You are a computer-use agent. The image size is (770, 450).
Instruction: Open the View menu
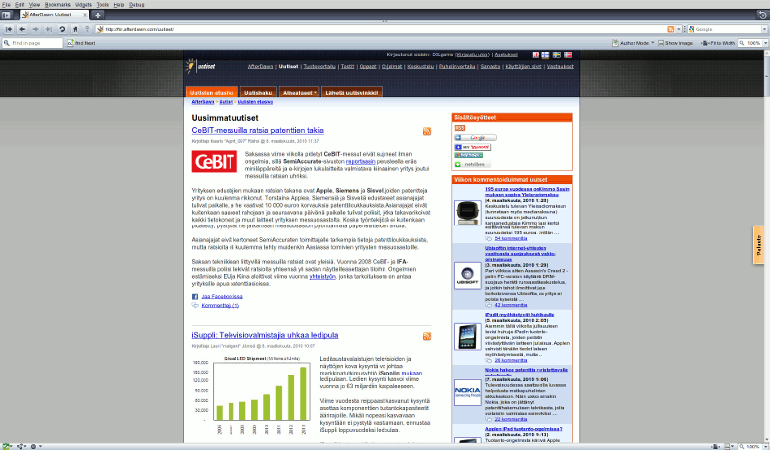pos(34,4)
